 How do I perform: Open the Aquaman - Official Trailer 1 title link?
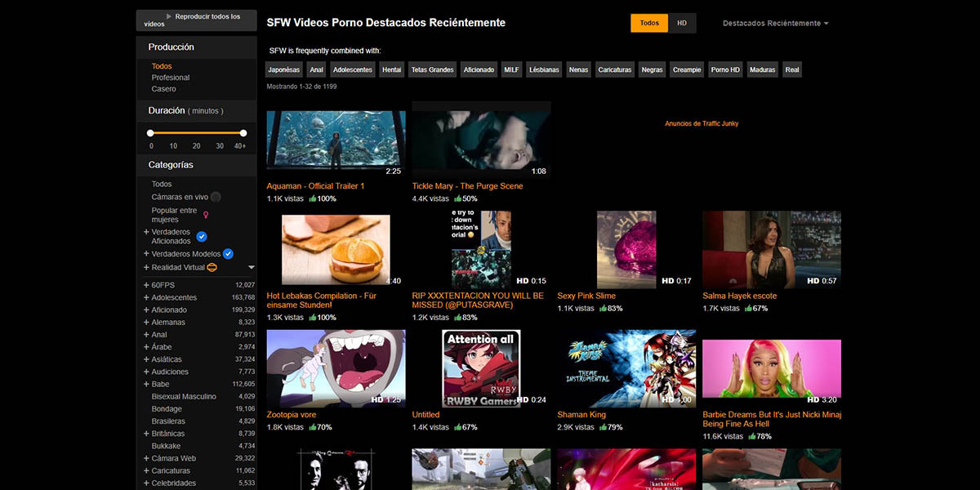tap(315, 186)
